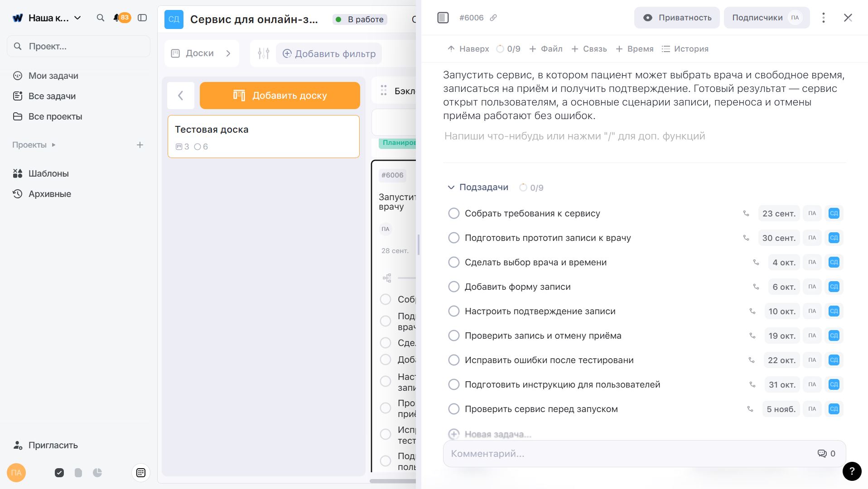Add a new project with plus icon
Image resolution: width=868 pixels, height=489 pixels.
(140, 145)
